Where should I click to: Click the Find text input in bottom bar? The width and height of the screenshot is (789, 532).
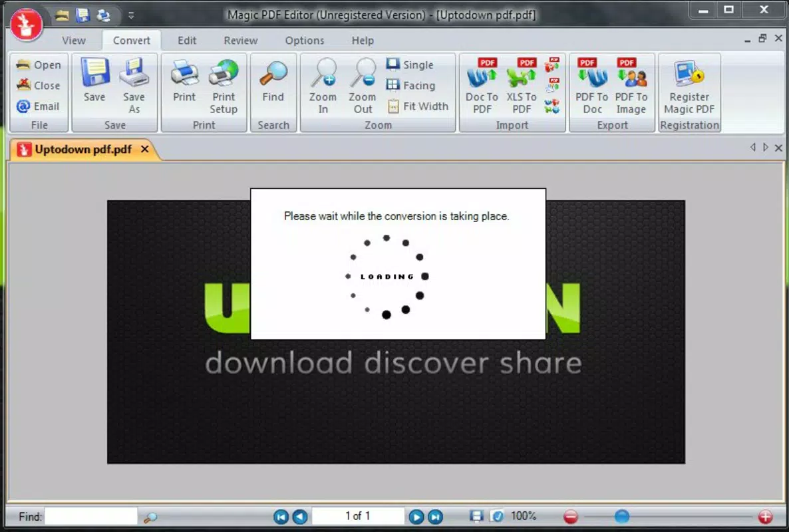pyautogui.click(x=91, y=517)
